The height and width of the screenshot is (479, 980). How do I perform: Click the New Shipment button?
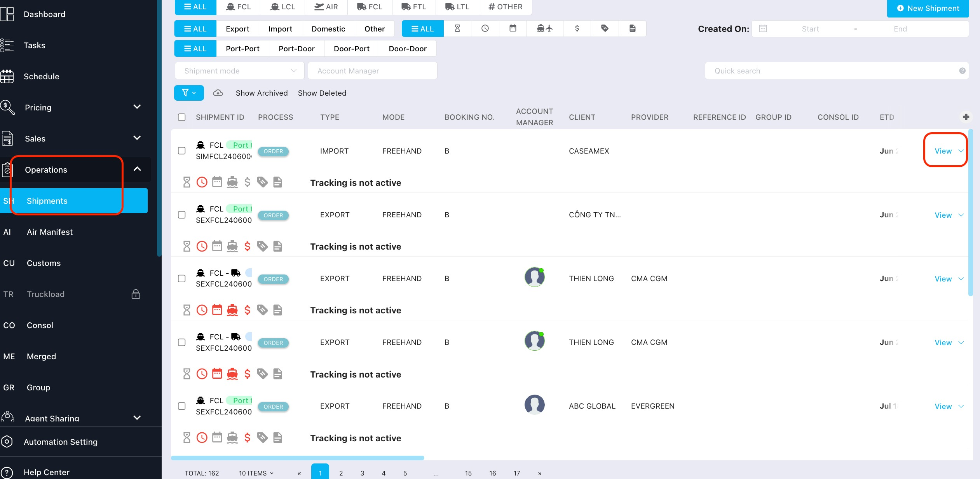[x=928, y=9]
